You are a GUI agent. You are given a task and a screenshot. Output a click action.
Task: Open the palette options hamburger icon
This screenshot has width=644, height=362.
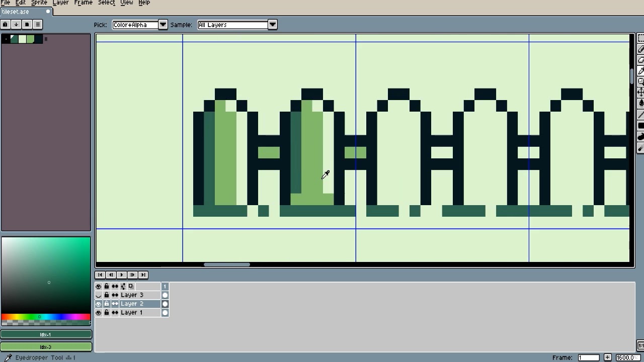pyautogui.click(x=37, y=24)
